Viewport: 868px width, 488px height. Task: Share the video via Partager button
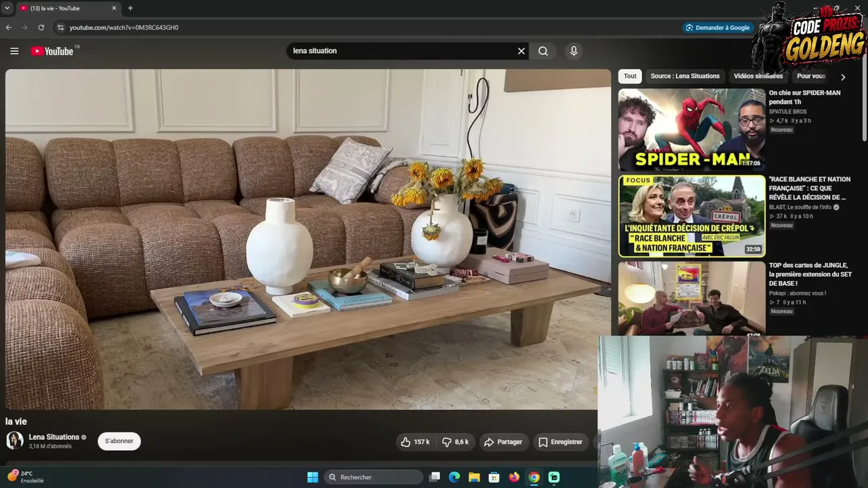pyautogui.click(x=503, y=442)
